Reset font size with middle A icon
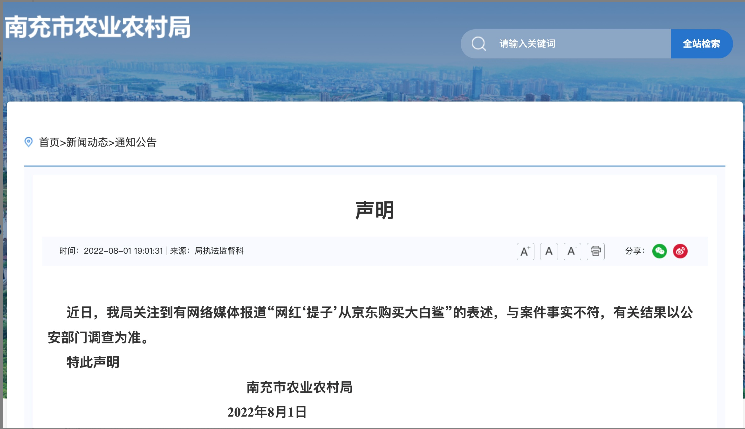Image resolution: width=745 pixels, height=429 pixels. [549, 251]
